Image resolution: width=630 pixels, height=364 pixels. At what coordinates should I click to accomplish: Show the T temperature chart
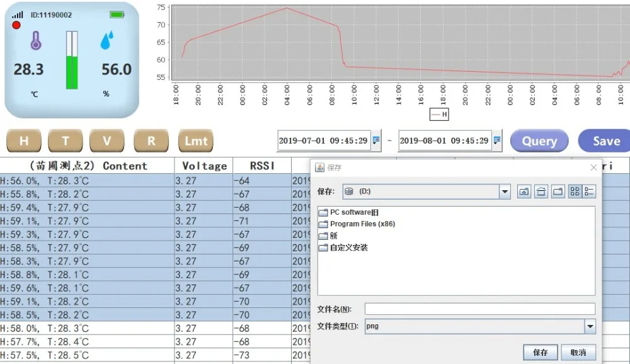(66, 140)
